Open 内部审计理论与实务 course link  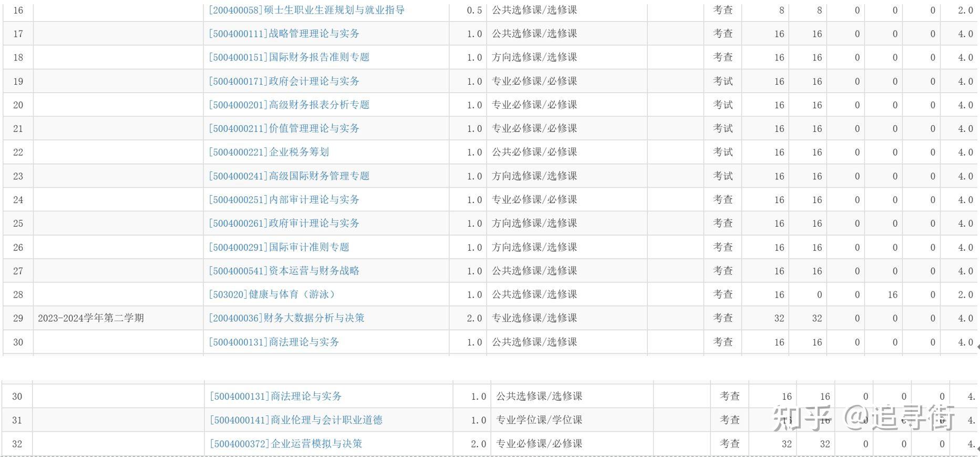284,200
